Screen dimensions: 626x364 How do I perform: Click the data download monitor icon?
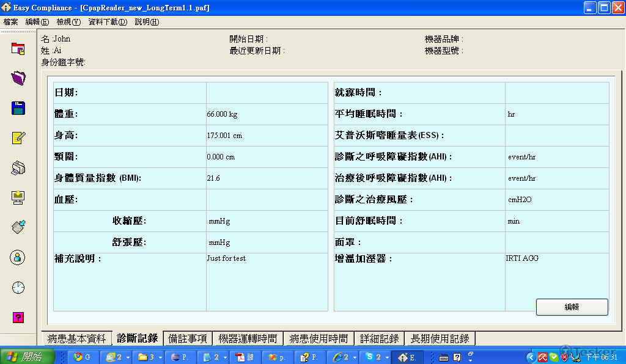17,197
